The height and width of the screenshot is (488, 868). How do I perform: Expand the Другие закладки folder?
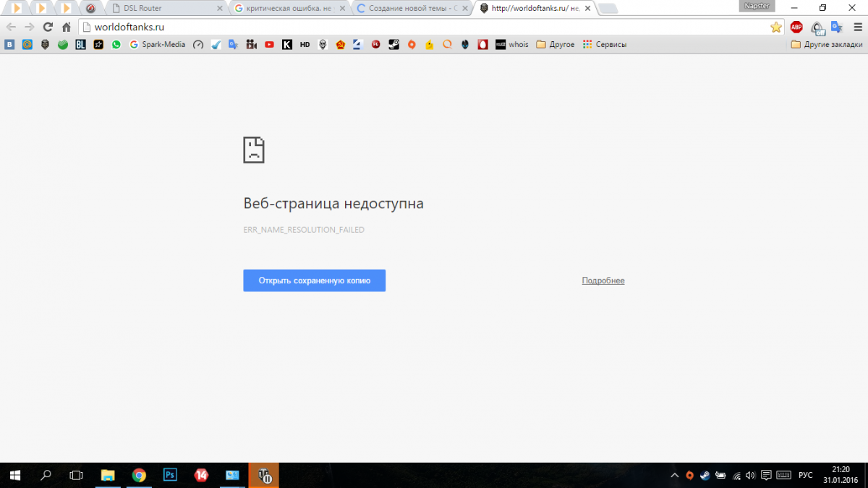(x=826, y=44)
